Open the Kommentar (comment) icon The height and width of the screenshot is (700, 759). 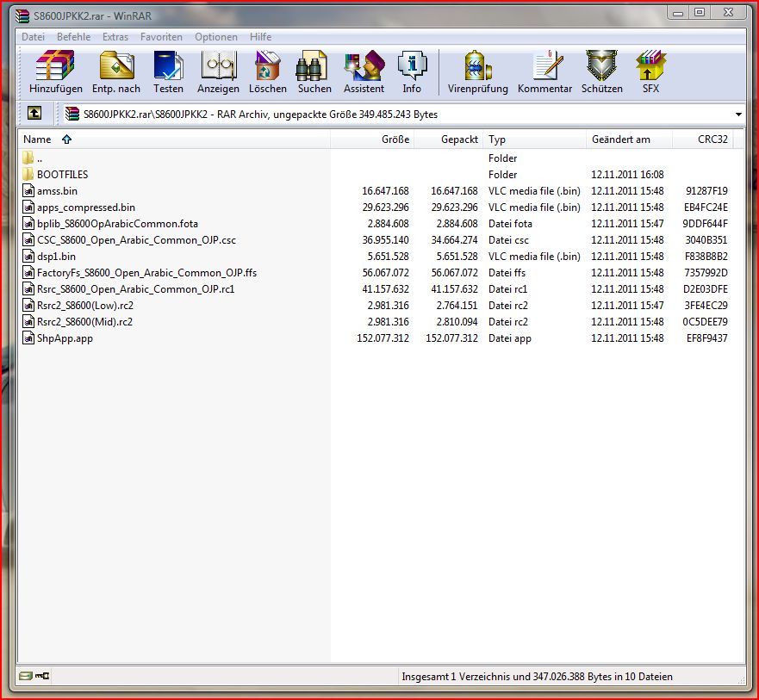(x=547, y=65)
